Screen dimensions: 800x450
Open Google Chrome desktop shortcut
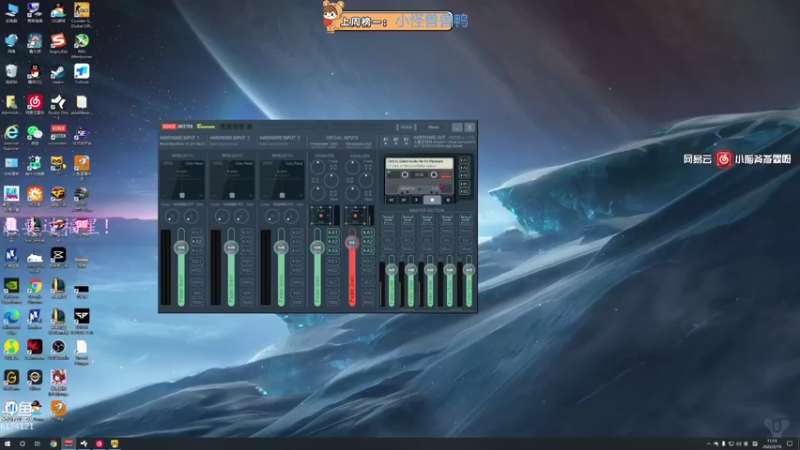coord(35,291)
